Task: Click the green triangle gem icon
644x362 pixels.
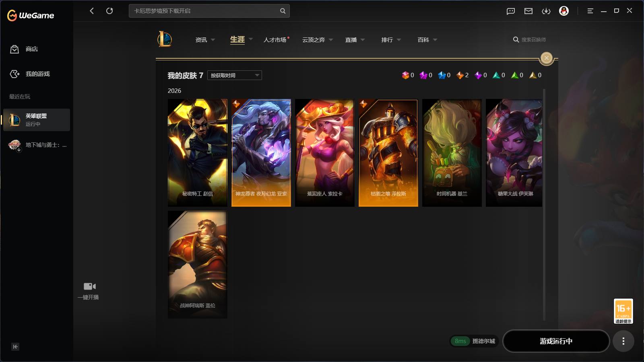Action: [x=515, y=75]
